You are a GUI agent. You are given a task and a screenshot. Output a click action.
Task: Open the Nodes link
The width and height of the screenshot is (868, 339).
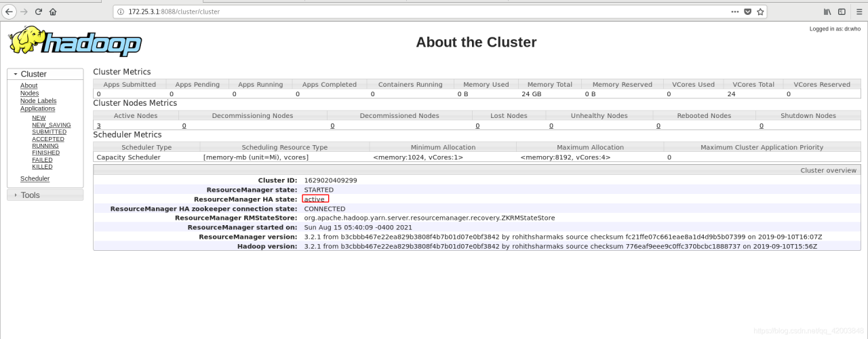pos(30,93)
